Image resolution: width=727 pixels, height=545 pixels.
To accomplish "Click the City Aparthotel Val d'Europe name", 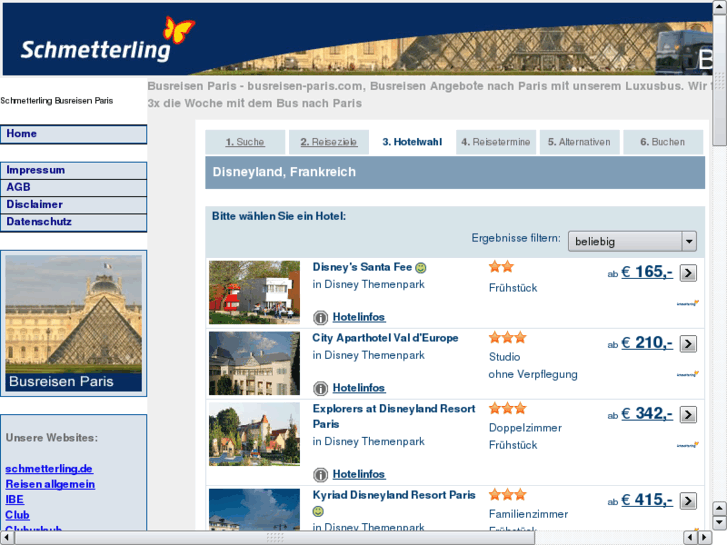I will (x=385, y=338).
